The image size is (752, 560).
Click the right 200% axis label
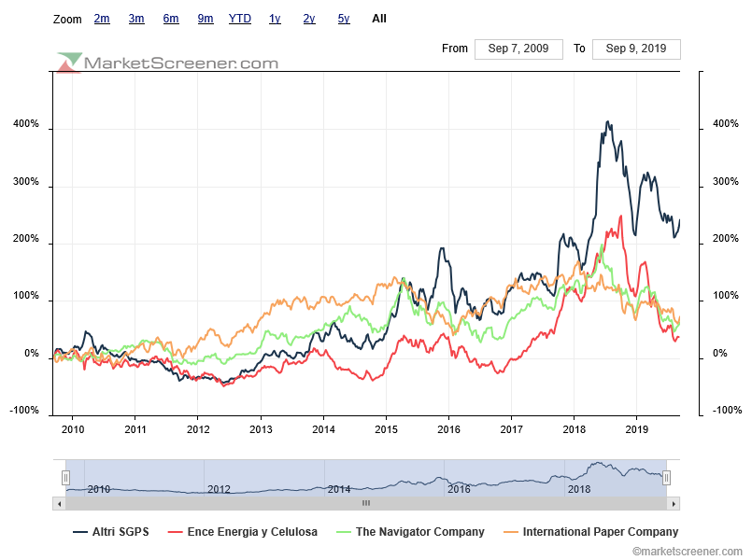pyautogui.click(x=726, y=239)
